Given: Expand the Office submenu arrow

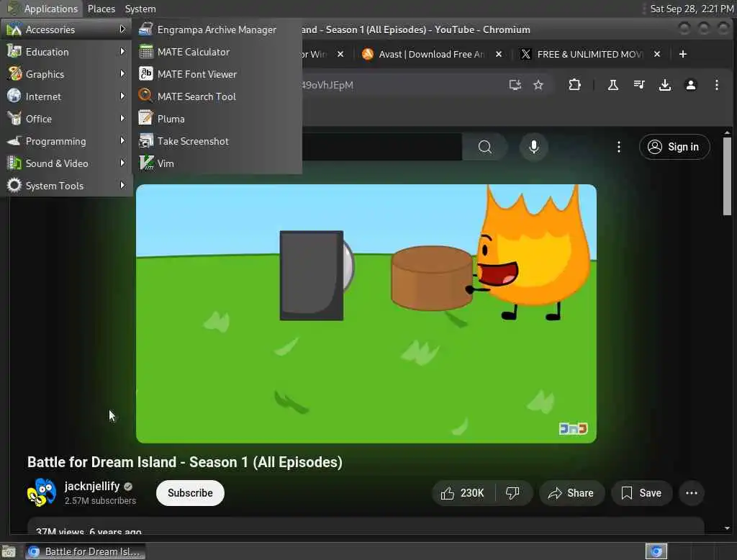Looking at the screenshot, I should click(x=122, y=119).
